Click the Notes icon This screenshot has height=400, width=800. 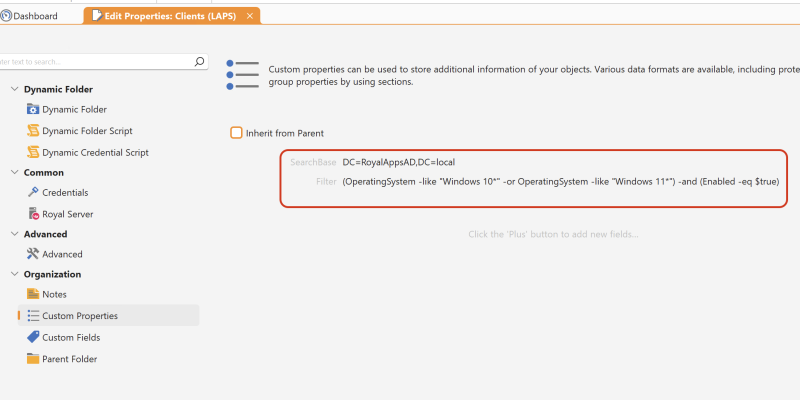[x=33, y=294]
